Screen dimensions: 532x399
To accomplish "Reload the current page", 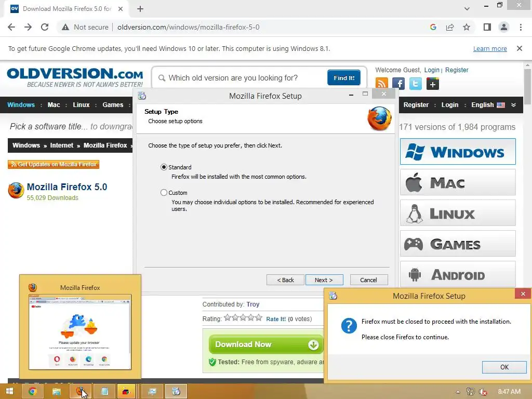I will click(x=45, y=27).
